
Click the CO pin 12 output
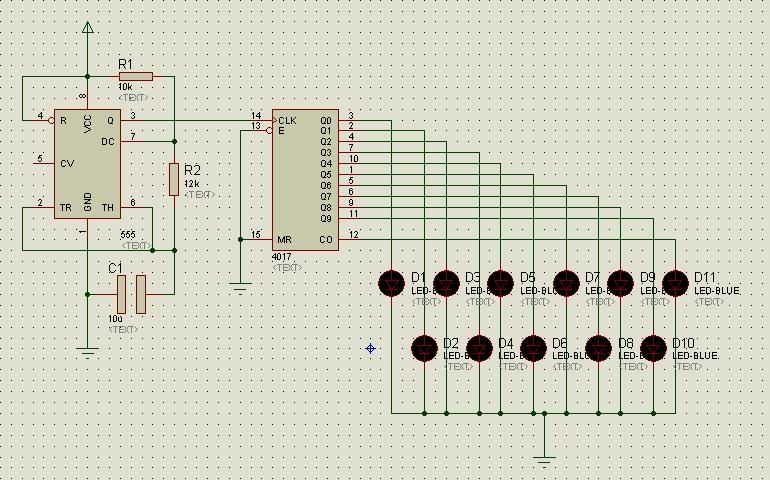(x=350, y=239)
